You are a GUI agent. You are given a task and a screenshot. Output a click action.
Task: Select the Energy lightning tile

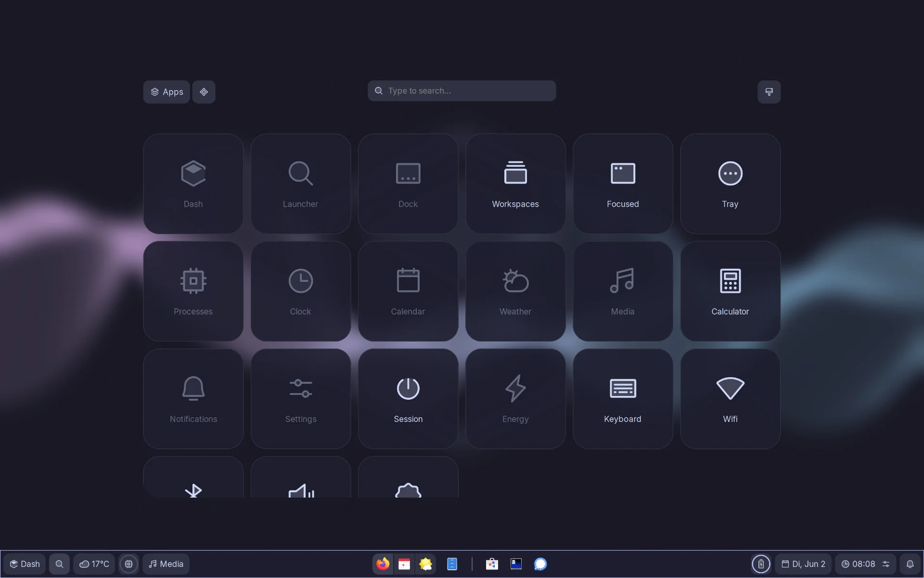515,399
